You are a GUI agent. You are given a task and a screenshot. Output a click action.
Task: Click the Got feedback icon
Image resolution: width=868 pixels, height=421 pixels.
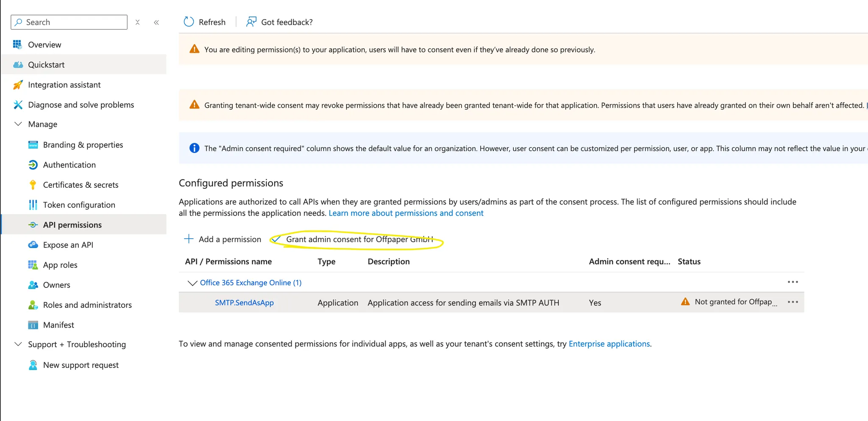click(x=251, y=22)
